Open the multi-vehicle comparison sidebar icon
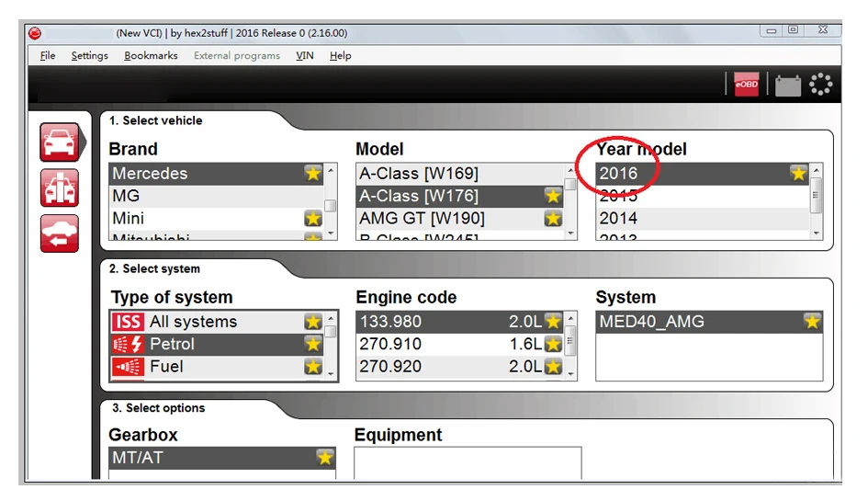 [60, 188]
